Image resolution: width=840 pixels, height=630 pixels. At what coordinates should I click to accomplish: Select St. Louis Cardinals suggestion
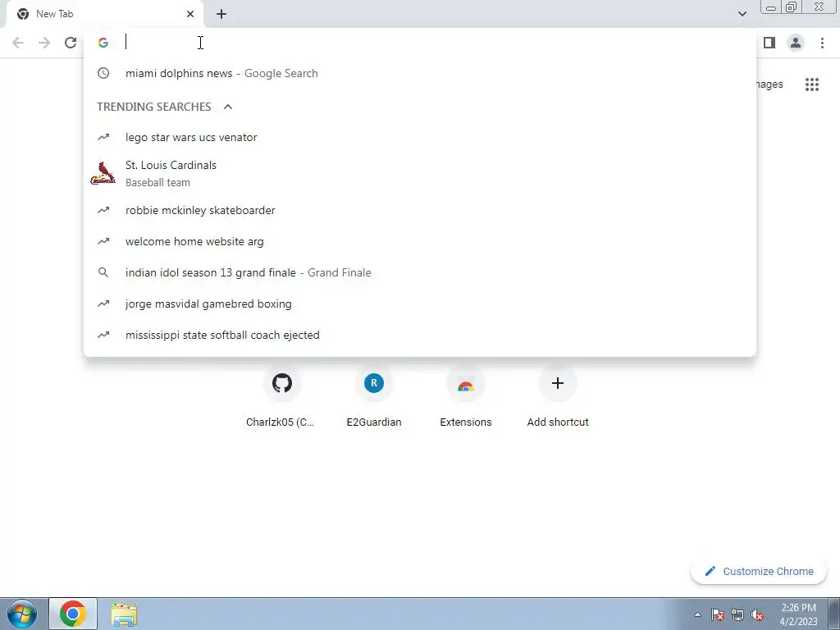tap(420, 174)
